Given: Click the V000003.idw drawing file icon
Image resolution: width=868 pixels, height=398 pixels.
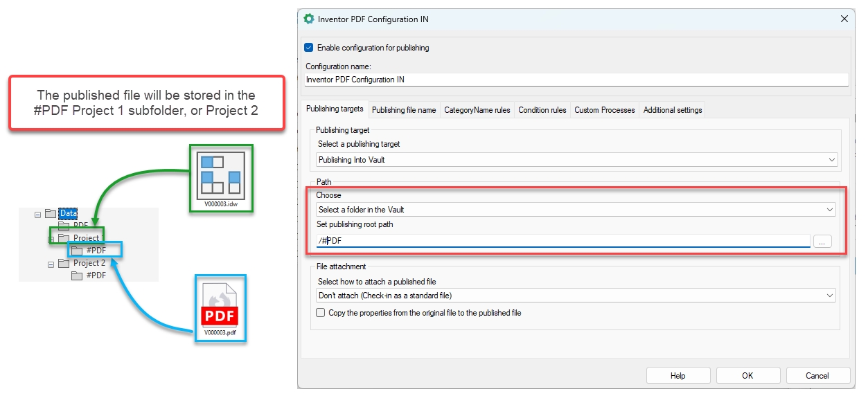Looking at the screenshot, I should tap(220, 174).
